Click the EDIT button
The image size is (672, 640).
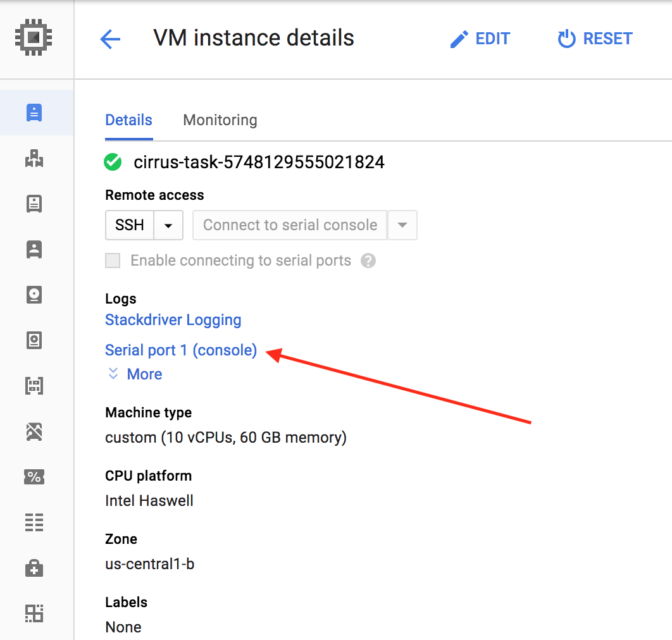tap(480, 39)
